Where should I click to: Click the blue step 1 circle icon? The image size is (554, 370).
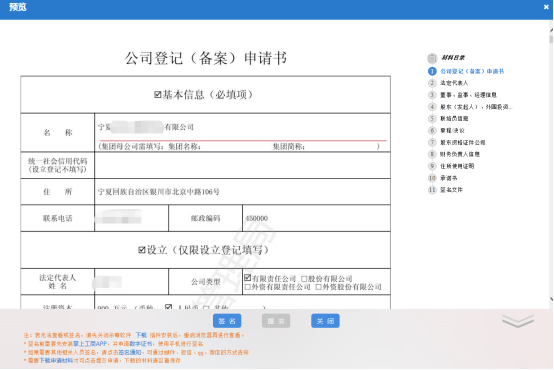coord(432,71)
